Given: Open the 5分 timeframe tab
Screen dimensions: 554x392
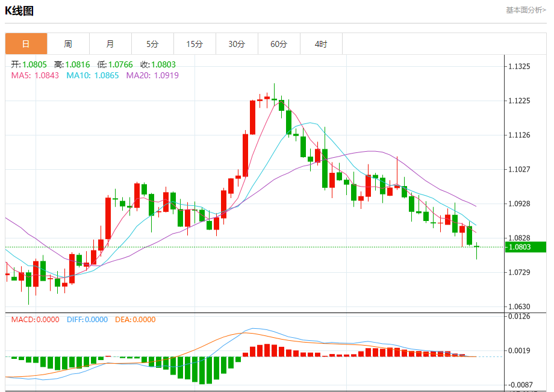Looking at the screenshot, I should 152,44.
